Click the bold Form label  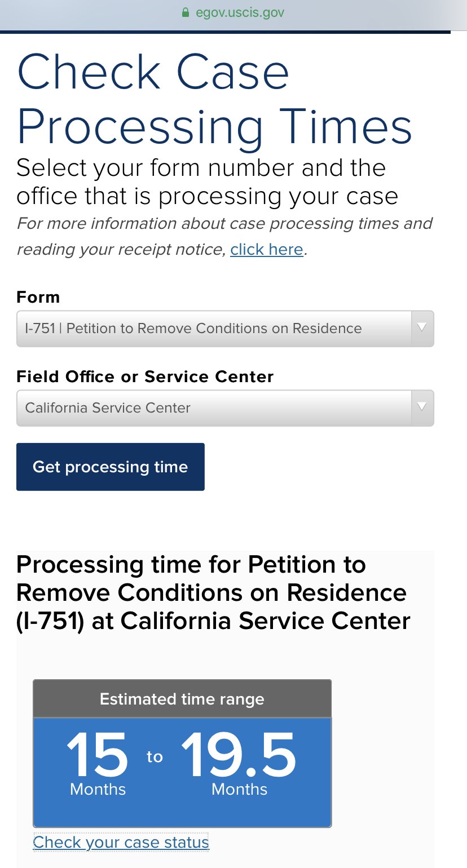(x=38, y=297)
